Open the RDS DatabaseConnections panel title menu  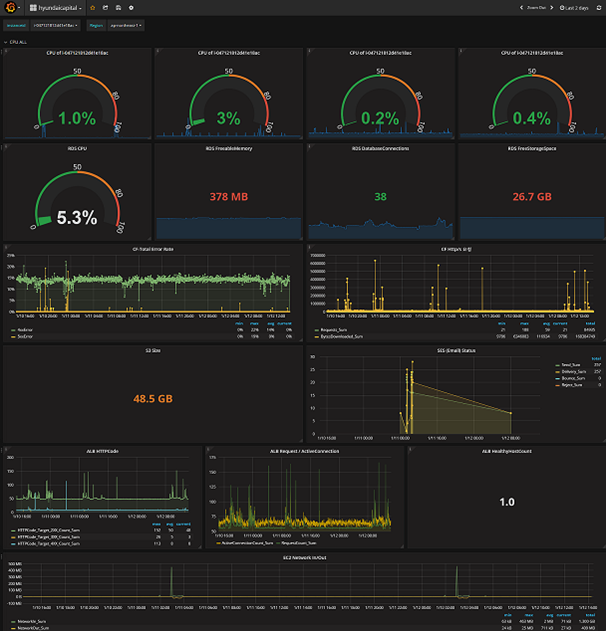[x=380, y=148]
